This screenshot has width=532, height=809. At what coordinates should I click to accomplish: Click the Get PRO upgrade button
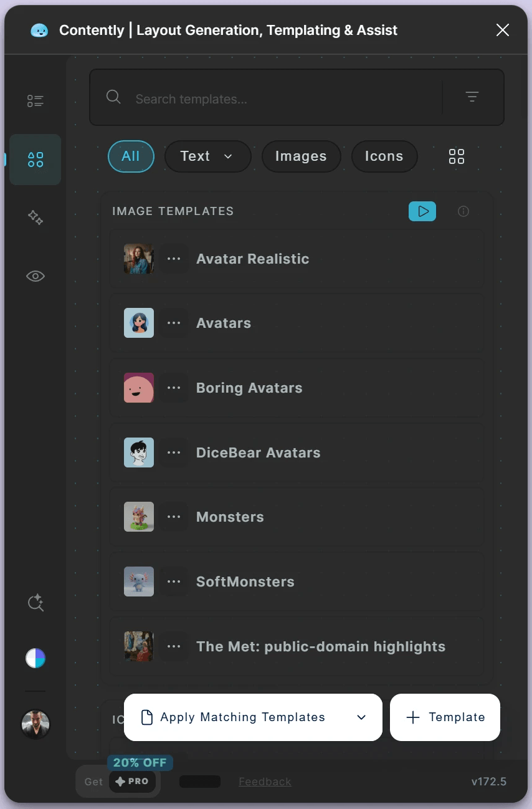coord(118,782)
